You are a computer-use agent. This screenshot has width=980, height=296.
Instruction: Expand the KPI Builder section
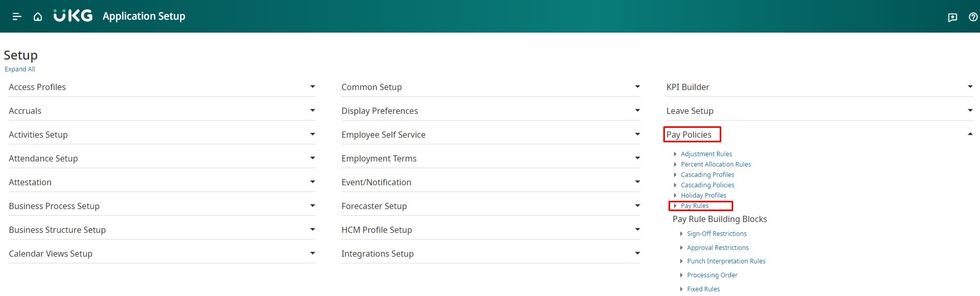pyautogui.click(x=970, y=87)
